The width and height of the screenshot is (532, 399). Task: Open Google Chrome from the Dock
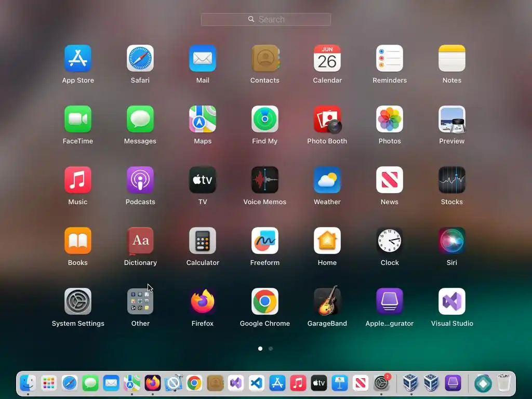pos(194,383)
